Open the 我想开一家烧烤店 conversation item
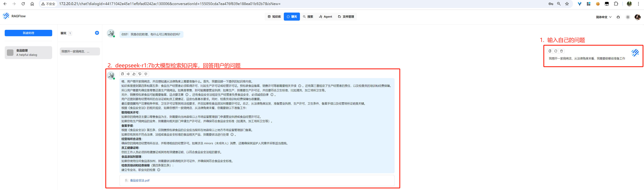 click(80, 51)
